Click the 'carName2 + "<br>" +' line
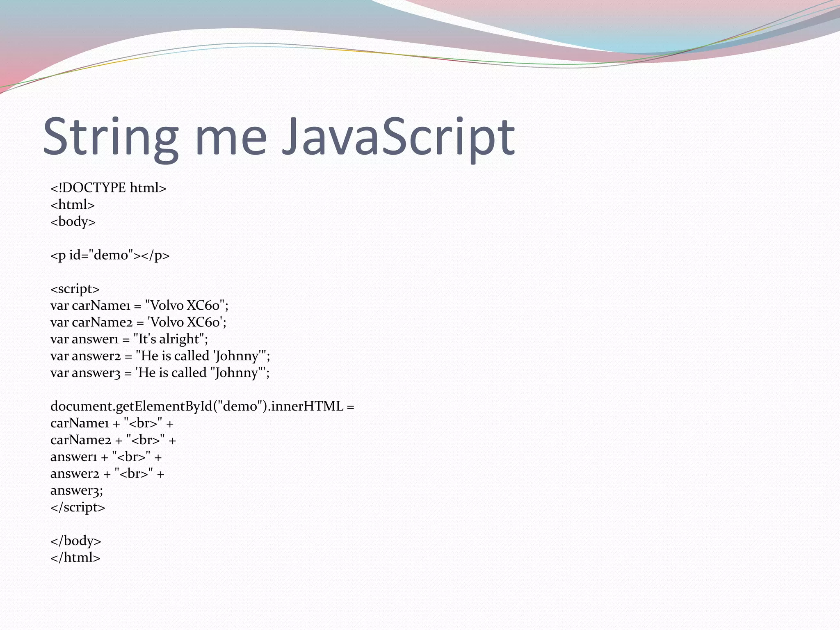840x630 pixels. tap(113, 440)
